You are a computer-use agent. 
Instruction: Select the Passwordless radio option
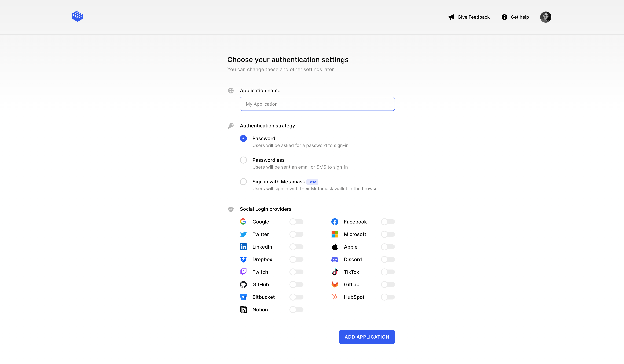(243, 160)
